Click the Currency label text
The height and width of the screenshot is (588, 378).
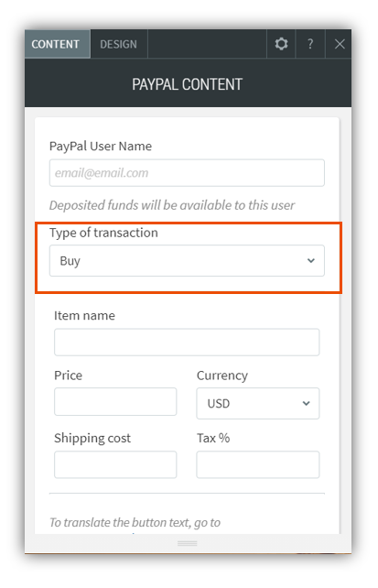[222, 376]
